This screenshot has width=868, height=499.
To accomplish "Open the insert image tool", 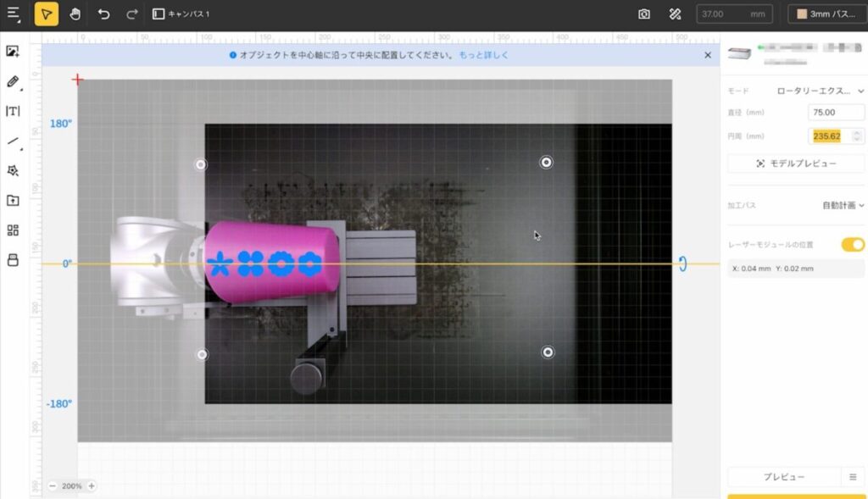I will pyautogui.click(x=13, y=52).
